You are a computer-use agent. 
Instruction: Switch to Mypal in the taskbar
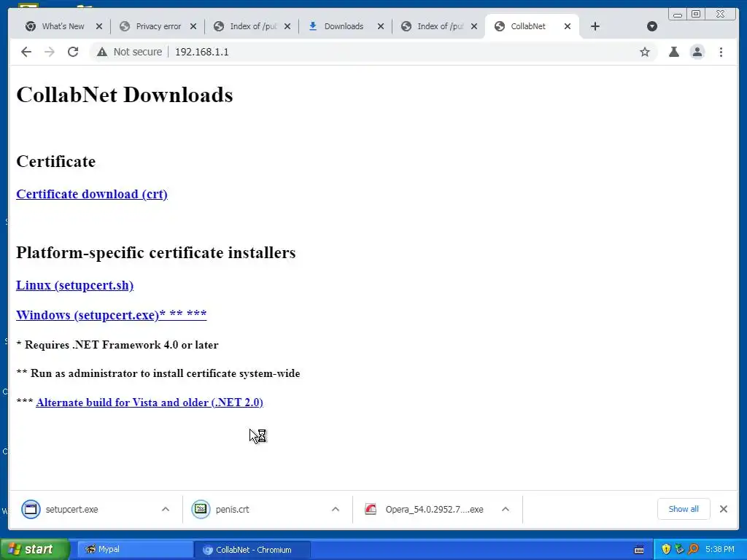(135, 549)
